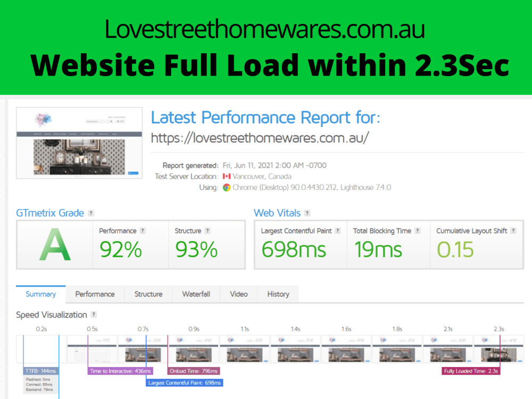Open the Speed Visualization help icon
Screen dimensions: 532x399
[x=94, y=314]
